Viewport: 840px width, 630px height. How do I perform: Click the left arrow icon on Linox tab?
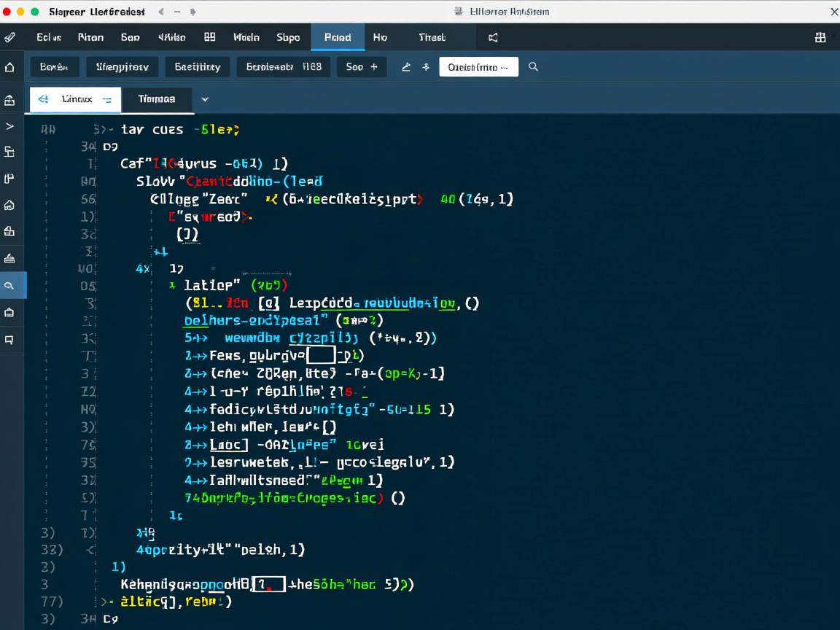point(43,99)
